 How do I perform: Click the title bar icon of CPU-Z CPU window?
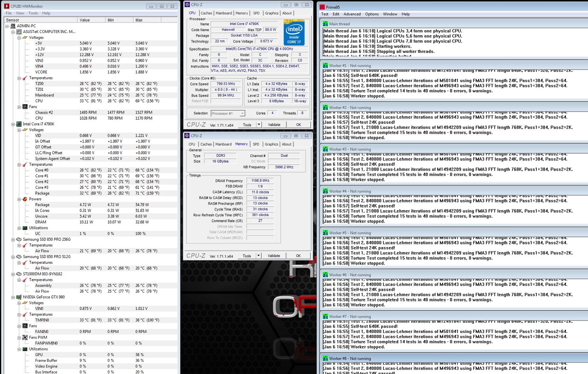(x=187, y=5)
